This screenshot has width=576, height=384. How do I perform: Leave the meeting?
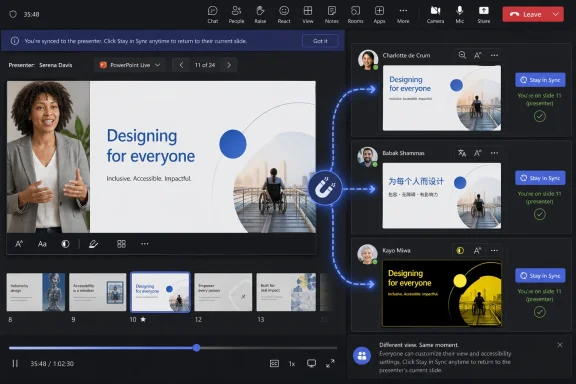(x=526, y=14)
